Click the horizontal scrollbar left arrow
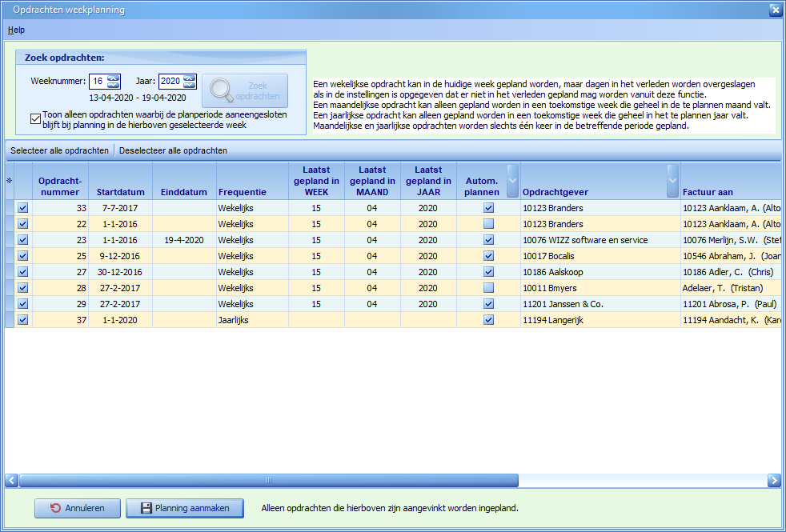The width and height of the screenshot is (786, 532). click(x=11, y=481)
